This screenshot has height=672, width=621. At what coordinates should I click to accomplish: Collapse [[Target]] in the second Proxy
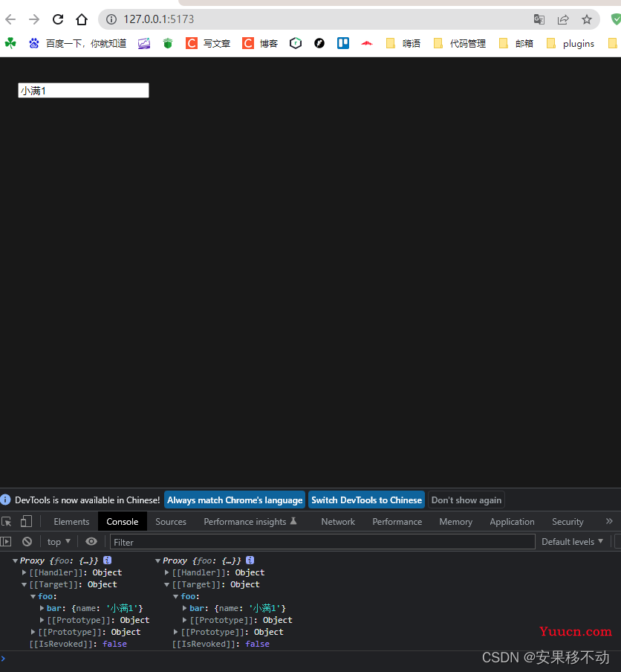point(166,584)
